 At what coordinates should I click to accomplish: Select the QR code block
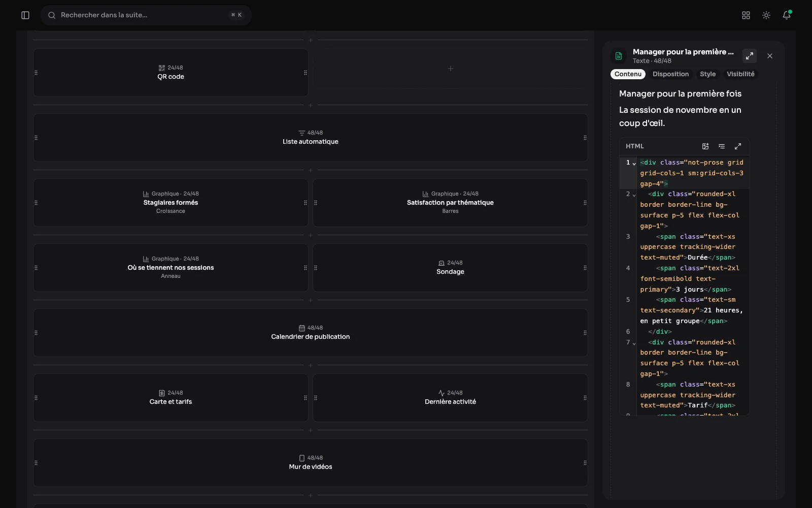point(171,73)
